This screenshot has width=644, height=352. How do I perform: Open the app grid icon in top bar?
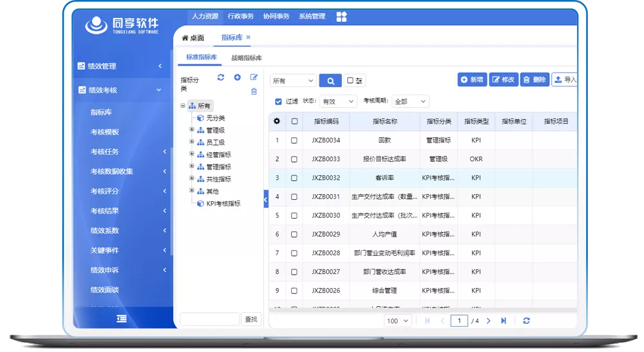coord(341,17)
